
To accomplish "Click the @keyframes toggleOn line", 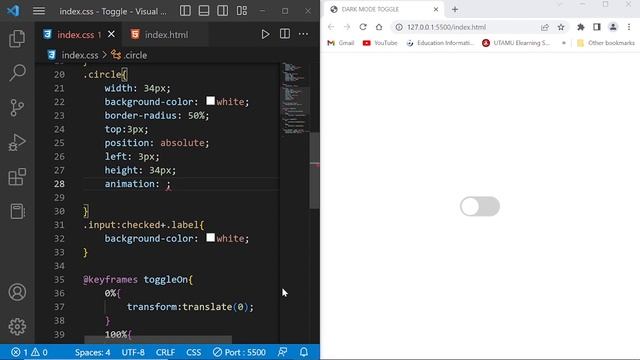I will (138, 280).
